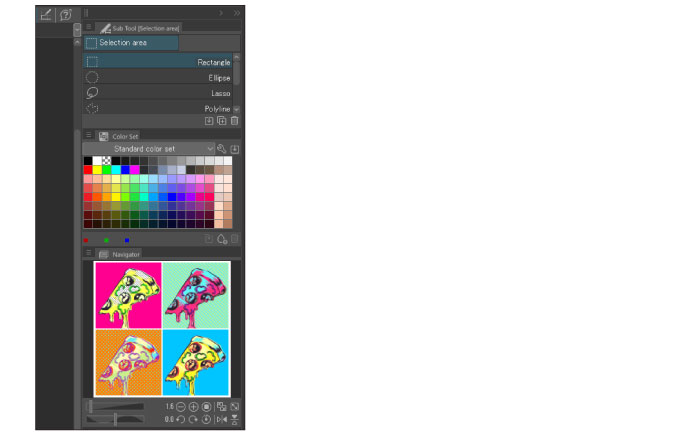The height and width of the screenshot is (444, 693).
Task: Open Standard color set dropdown
Action: (148, 149)
